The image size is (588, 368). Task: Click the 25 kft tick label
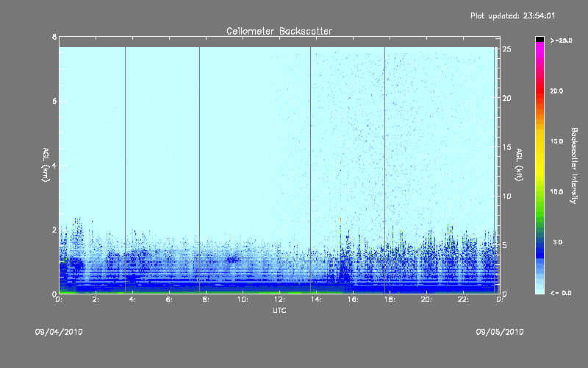507,49
